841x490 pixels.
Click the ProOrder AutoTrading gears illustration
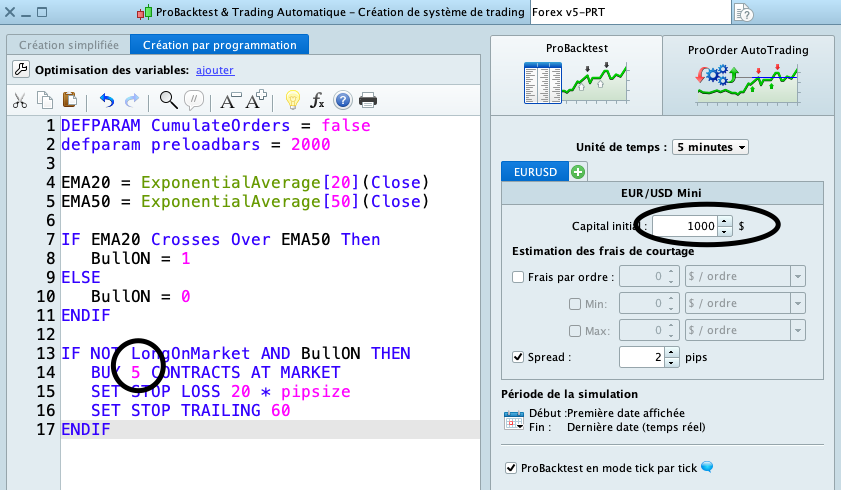[748, 84]
